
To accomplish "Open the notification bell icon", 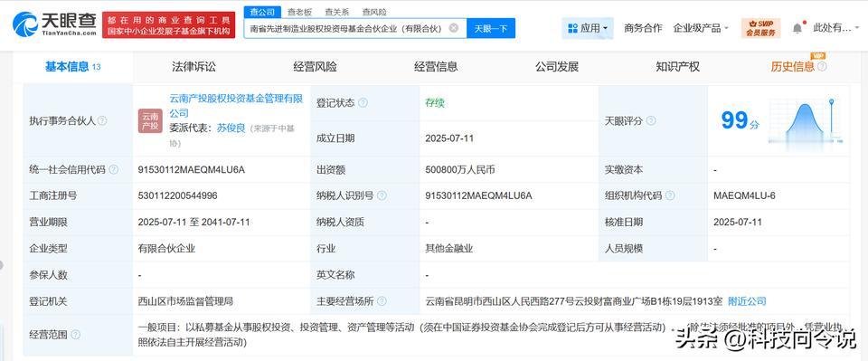I will (x=797, y=28).
